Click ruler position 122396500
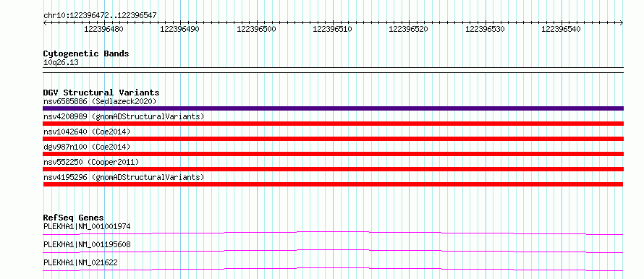Screen dimensions: 644x279 (x=256, y=29)
